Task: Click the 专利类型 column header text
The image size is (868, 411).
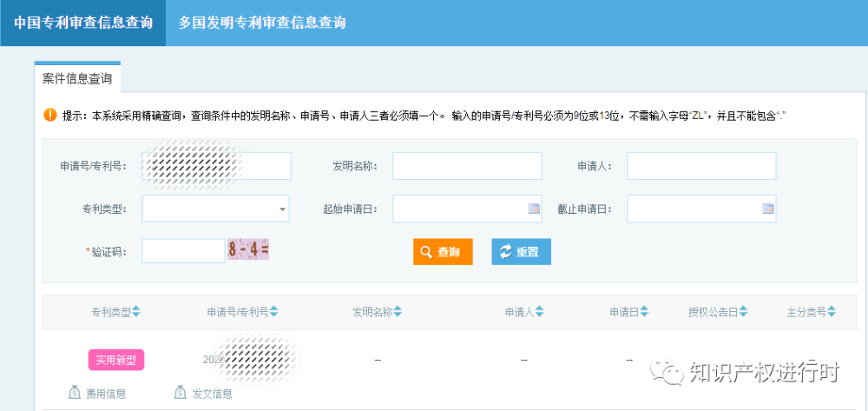Action: [x=111, y=313]
